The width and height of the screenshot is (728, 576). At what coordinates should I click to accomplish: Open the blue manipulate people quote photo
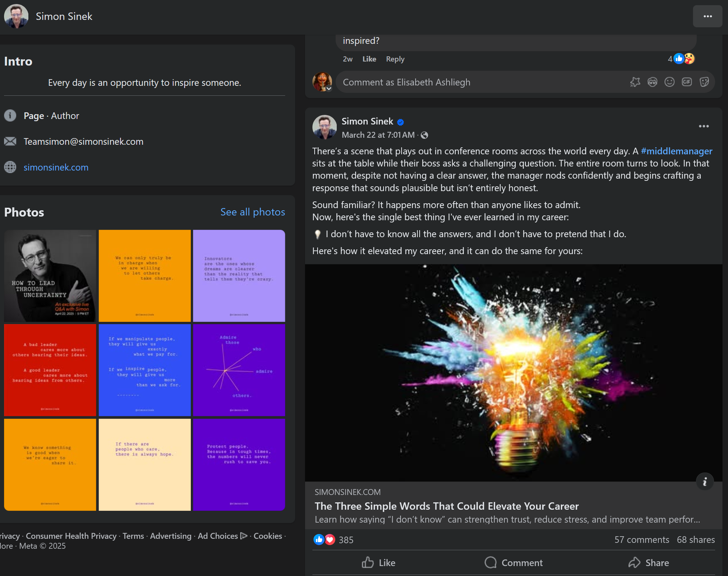[x=145, y=370]
